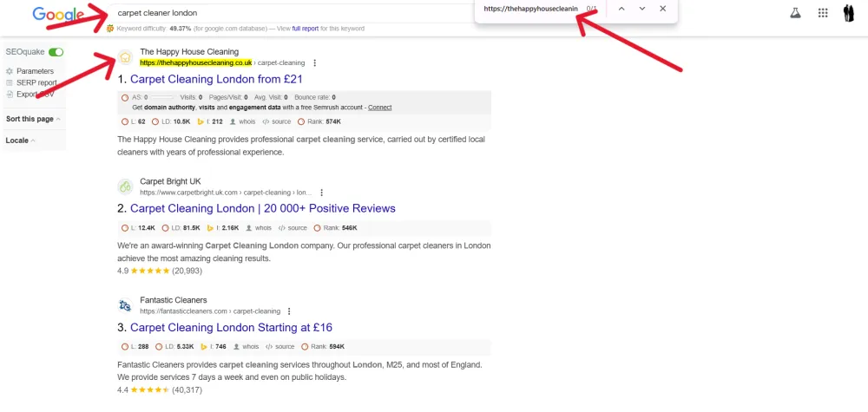Image resolution: width=868 pixels, height=412 pixels.
Task: Open Carpet Cleaning London from £21 result
Action: (216, 79)
